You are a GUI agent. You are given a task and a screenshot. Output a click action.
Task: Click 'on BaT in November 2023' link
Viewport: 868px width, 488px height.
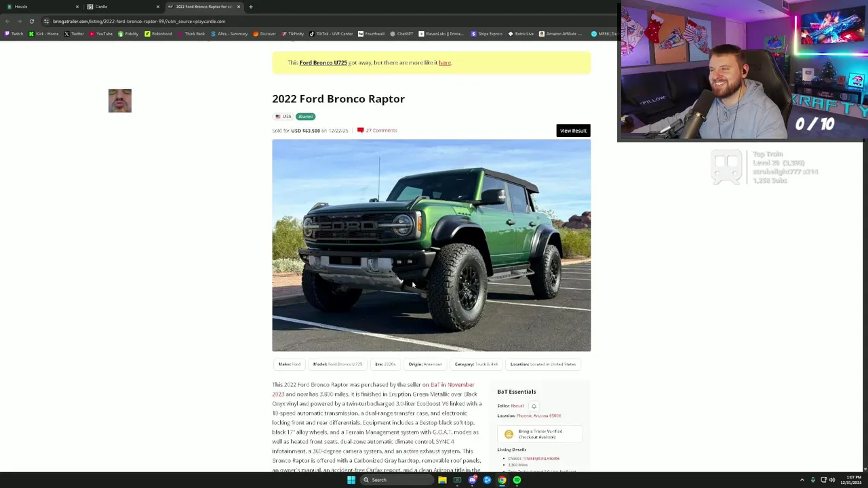pyautogui.click(x=448, y=384)
